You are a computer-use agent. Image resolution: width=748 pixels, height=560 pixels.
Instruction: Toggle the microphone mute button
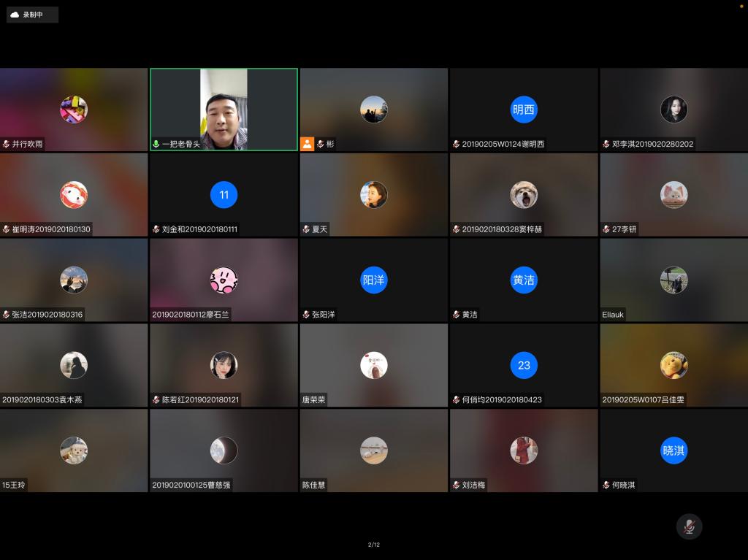(688, 526)
